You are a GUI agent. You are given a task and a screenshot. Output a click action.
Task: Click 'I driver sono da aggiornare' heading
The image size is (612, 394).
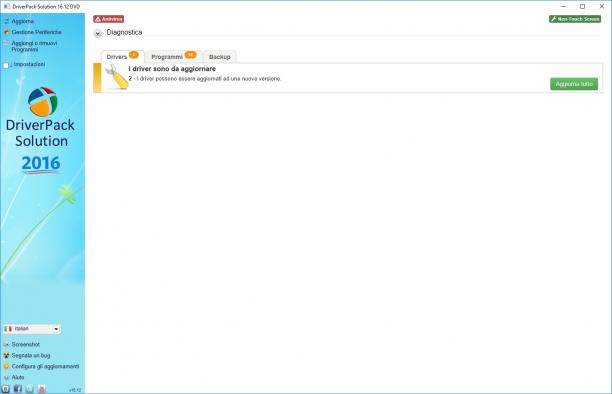tap(172, 69)
